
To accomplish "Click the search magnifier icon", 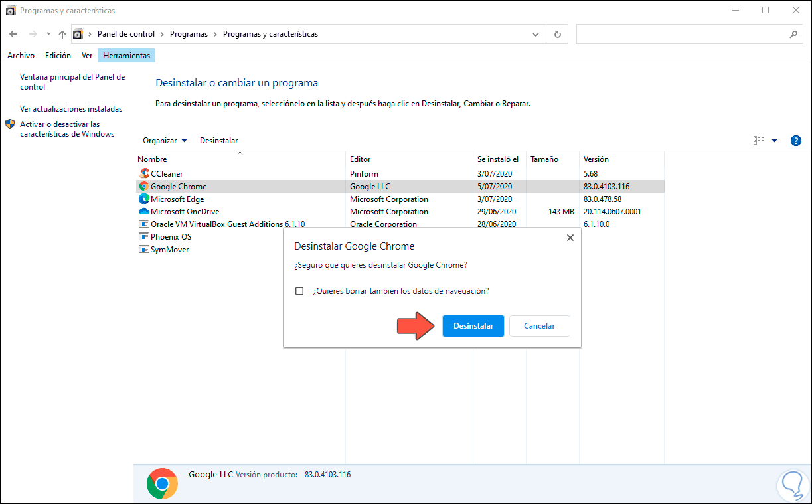I will tap(793, 34).
